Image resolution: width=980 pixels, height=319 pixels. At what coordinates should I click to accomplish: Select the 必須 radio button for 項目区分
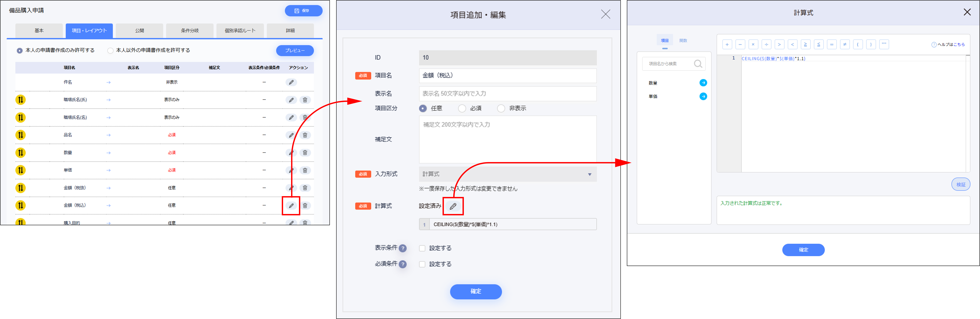(x=462, y=108)
